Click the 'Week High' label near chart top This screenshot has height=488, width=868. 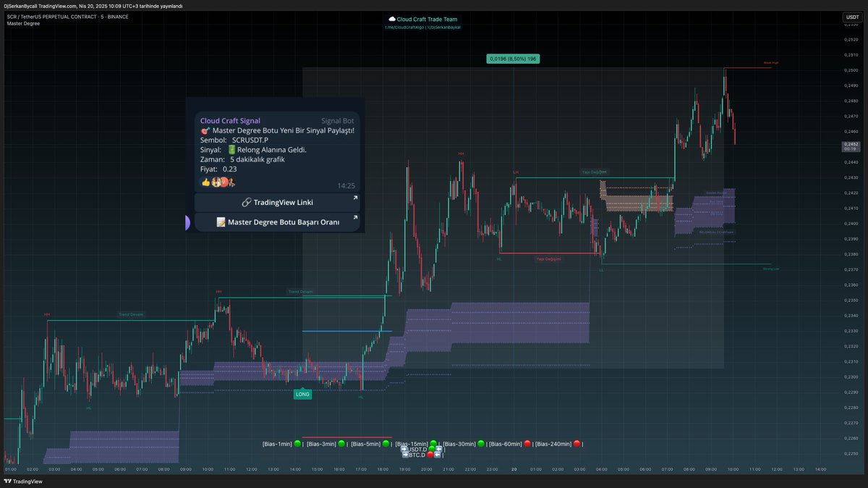(x=771, y=63)
